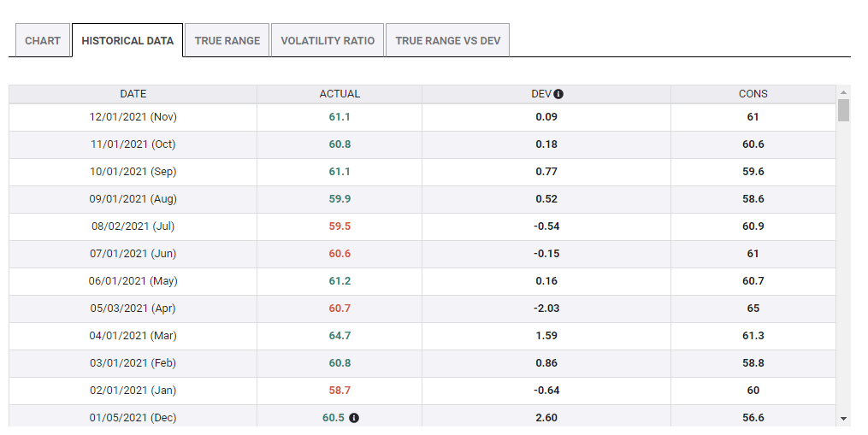Click the 64.7 actual value for March
This screenshot has height=435, width=868.
click(x=340, y=336)
